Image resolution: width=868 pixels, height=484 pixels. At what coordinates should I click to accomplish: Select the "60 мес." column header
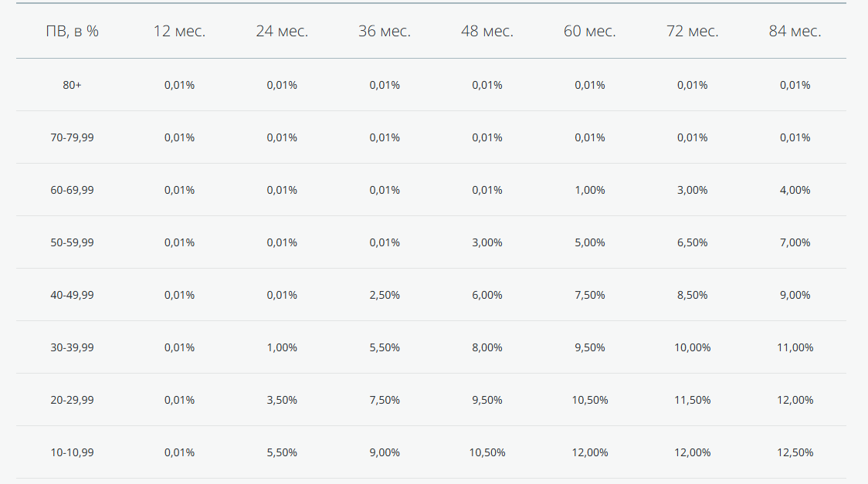point(590,32)
